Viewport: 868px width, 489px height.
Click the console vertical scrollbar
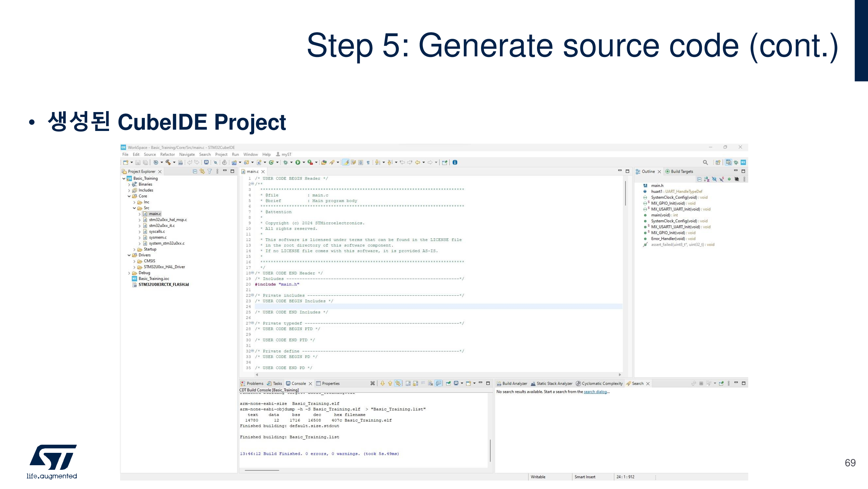[490, 450]
